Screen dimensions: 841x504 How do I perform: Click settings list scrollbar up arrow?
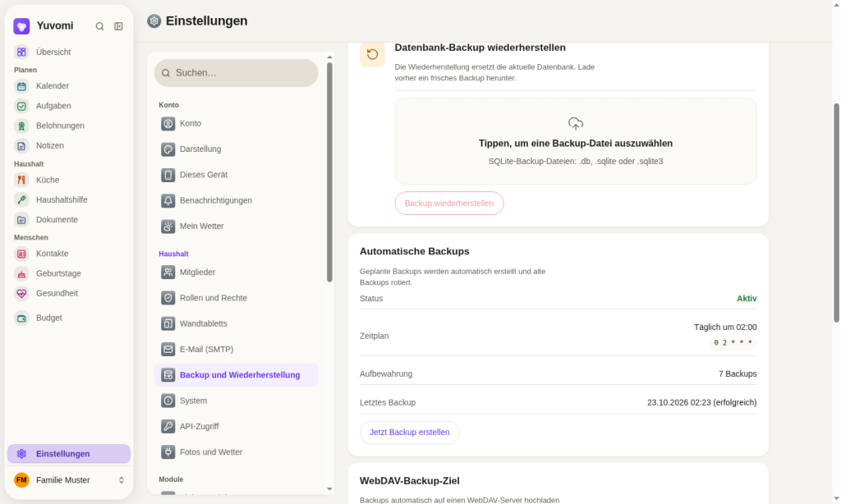pos(329,57)
